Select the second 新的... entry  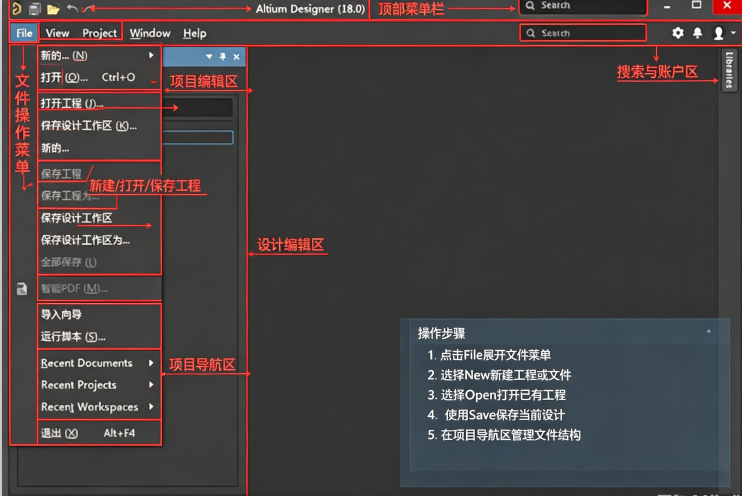click(98, 148)
